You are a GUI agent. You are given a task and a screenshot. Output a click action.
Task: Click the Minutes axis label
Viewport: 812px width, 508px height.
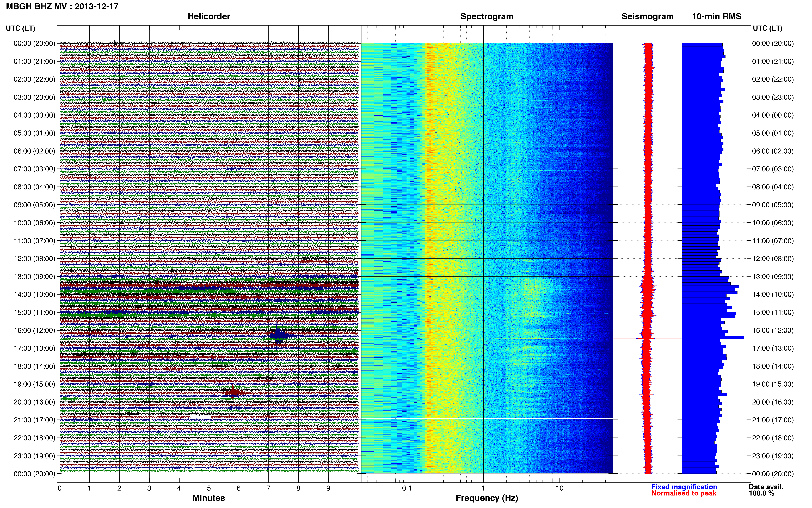point(209,498)
